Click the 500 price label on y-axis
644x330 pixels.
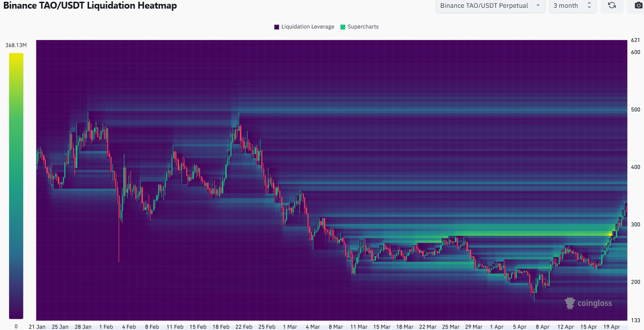point(635,109)
